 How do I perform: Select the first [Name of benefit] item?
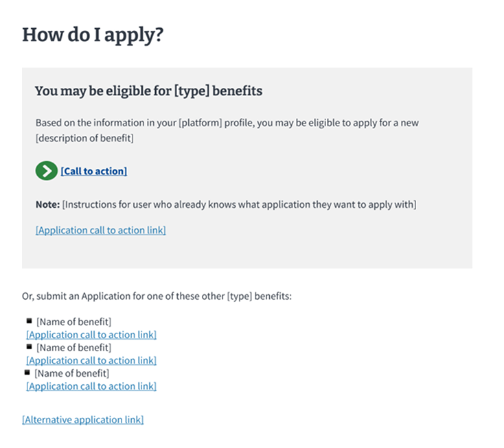click(74, 322)
